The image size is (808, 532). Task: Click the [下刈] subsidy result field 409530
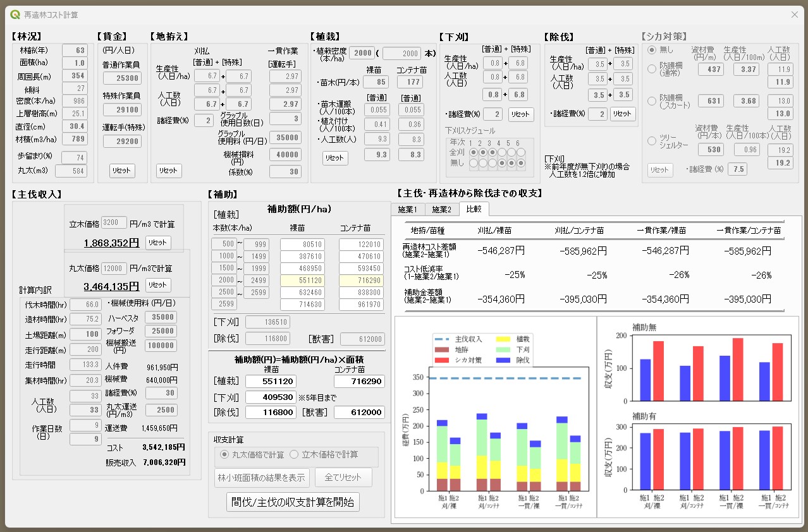coord(271,397)
